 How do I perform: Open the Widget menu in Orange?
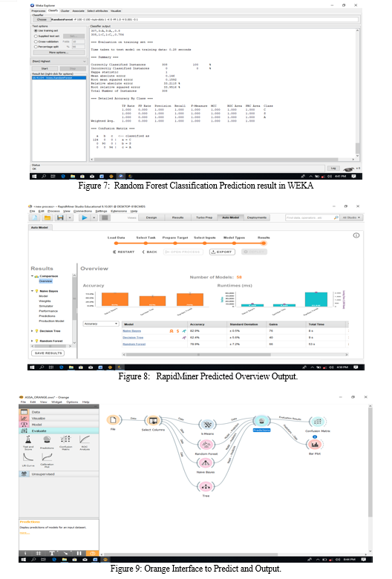(56, 402)
